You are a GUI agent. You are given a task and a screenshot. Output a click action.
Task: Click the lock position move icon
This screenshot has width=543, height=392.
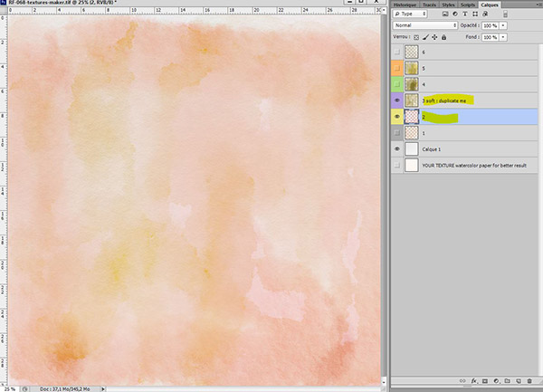[x=433, y=39]
